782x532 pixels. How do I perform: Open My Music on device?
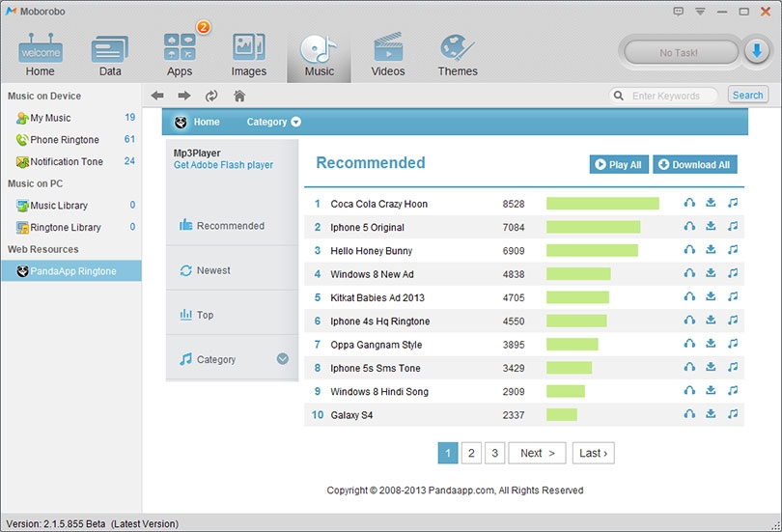pyautogui.click(x=71, y=118)
